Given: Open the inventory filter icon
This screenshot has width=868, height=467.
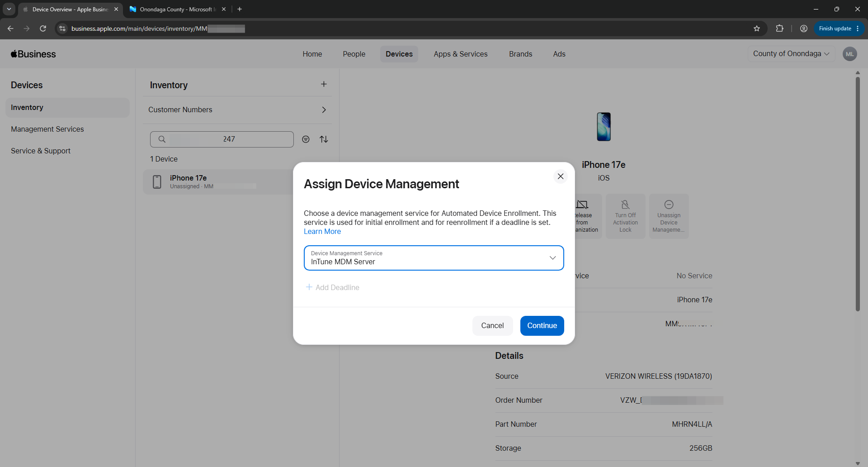Looking at the screenshot, I should [x=306, y=139].
